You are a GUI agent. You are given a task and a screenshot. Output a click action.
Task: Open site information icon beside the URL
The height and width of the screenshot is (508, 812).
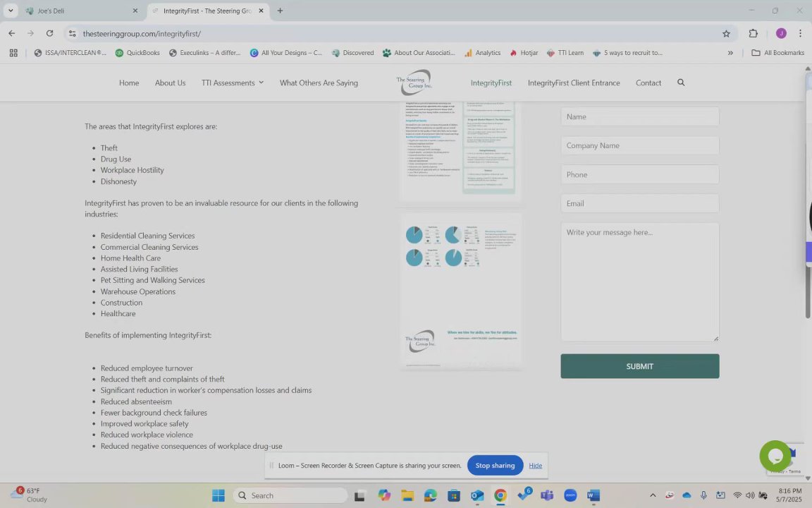[72, 34]
